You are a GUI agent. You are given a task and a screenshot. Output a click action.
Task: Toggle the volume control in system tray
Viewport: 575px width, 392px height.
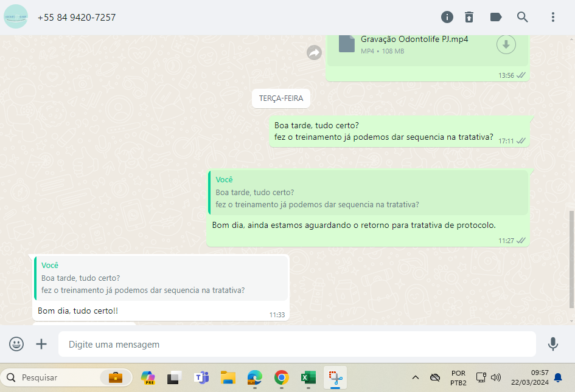click(496, 377)
